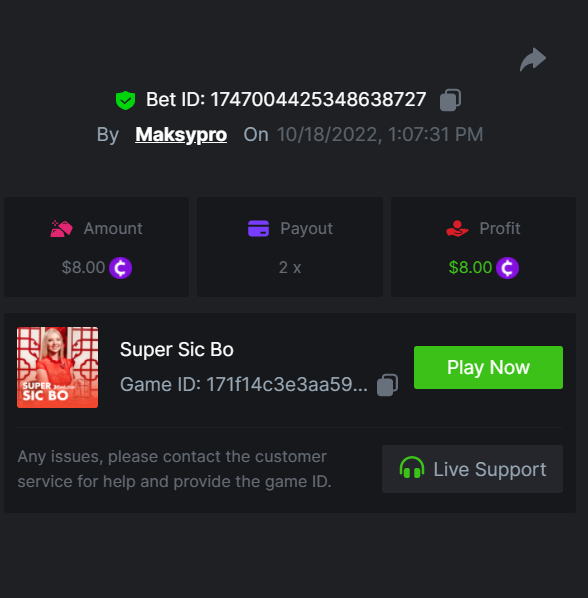Select the Bet ID text
Image resolution: width=588 pixels, height=598 pixels.
(286, 100)
